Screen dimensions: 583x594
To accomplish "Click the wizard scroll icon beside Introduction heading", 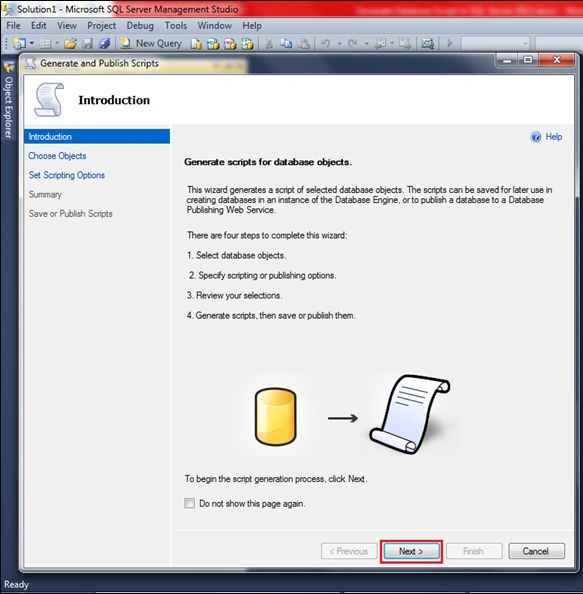I will 49,100.
